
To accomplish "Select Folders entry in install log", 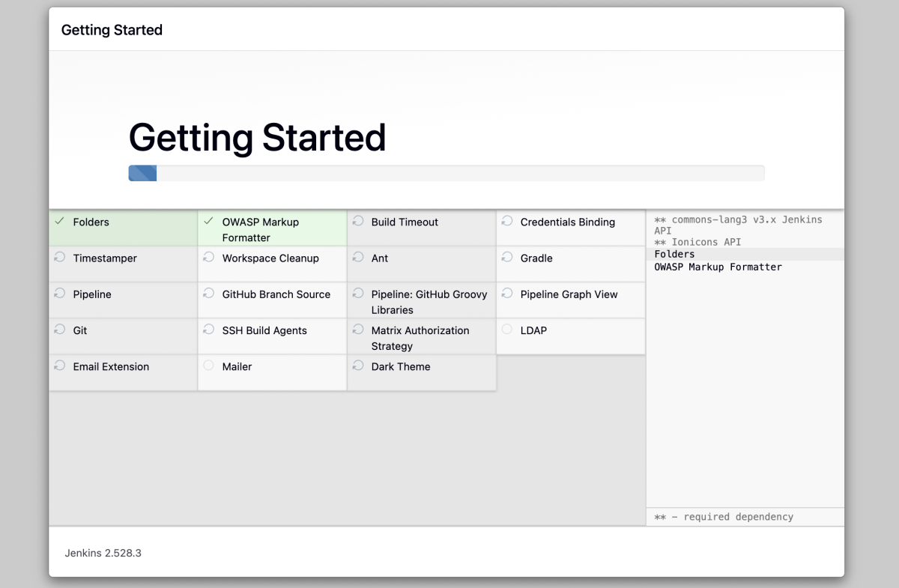I will pos(674,255).
